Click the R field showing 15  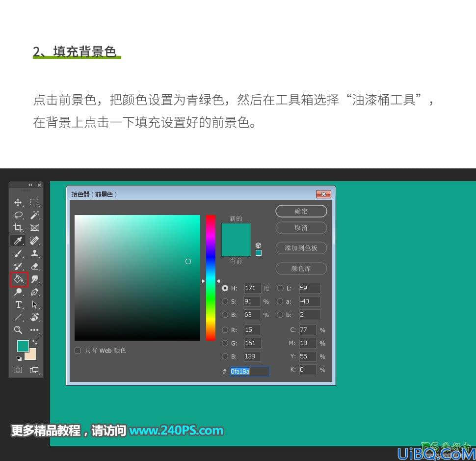(x=252, y=330)
